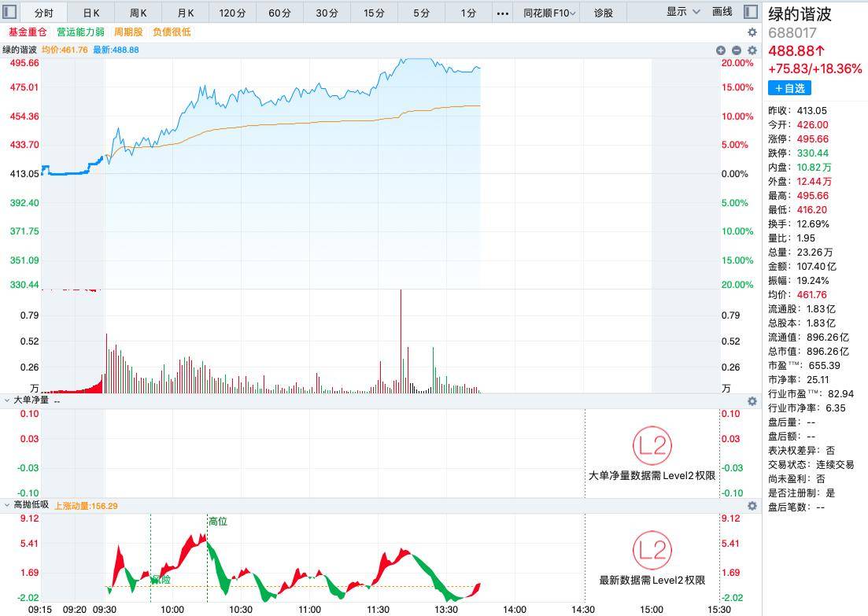Image resolution: width=868 pixels, height=616 pixels.
Task: Click the 最低 416.20 row
Action: click(797, 210)
